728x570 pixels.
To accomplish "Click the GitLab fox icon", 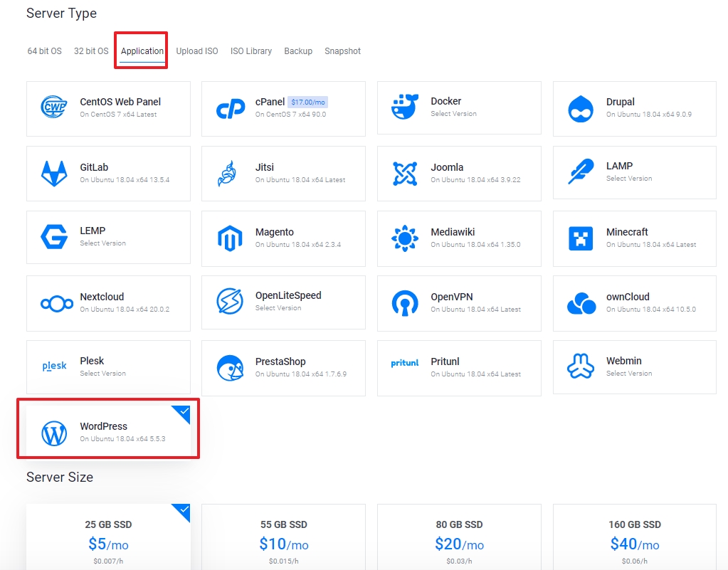I will click(54, 174).
